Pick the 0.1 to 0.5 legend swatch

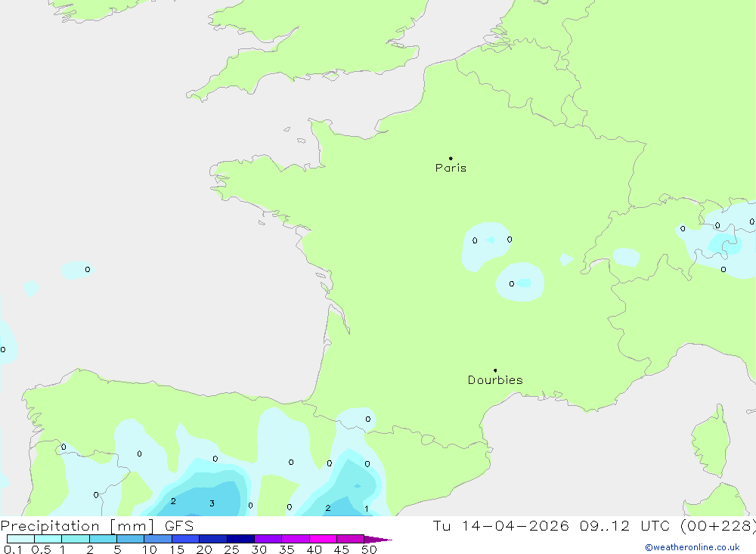(20, 539)
